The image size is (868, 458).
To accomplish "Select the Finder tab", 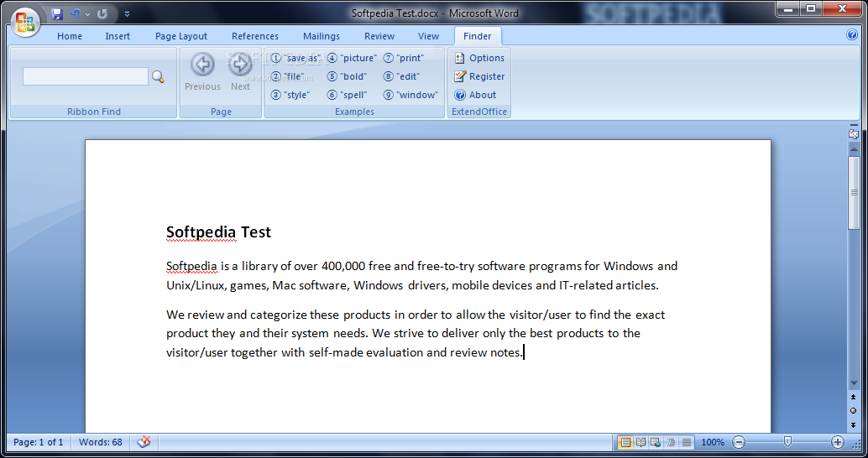I will click(x=477, y=36).
